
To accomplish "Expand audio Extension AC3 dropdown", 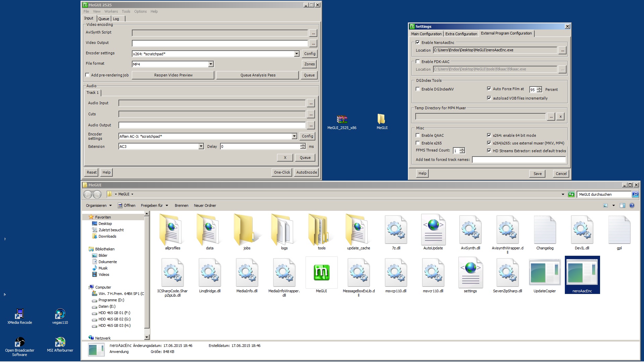I will [x=201, y=146].
